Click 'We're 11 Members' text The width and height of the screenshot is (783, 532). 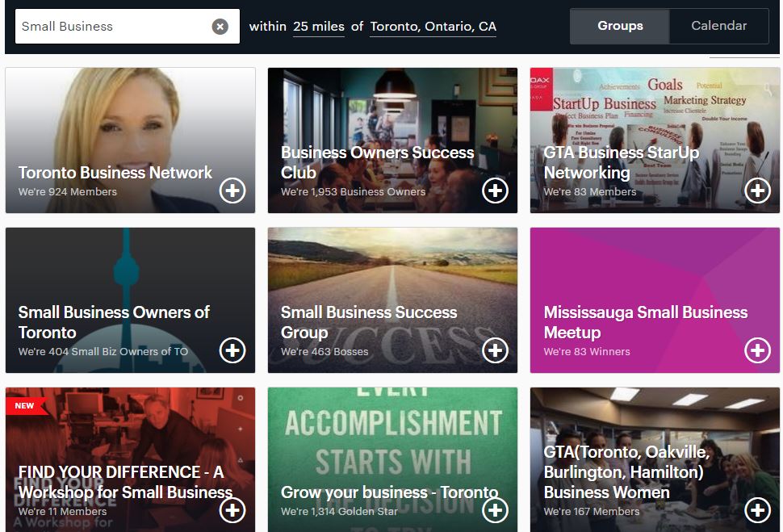pos(62,512)
